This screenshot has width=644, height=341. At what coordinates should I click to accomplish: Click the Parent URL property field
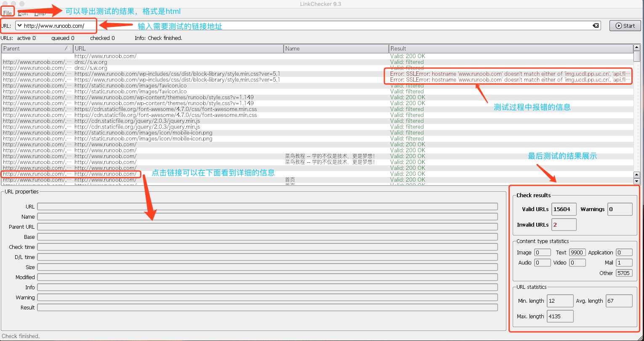coord(267,227)
